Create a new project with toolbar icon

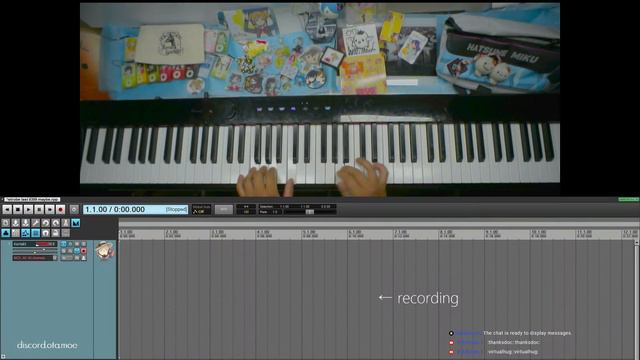[5, 223]
